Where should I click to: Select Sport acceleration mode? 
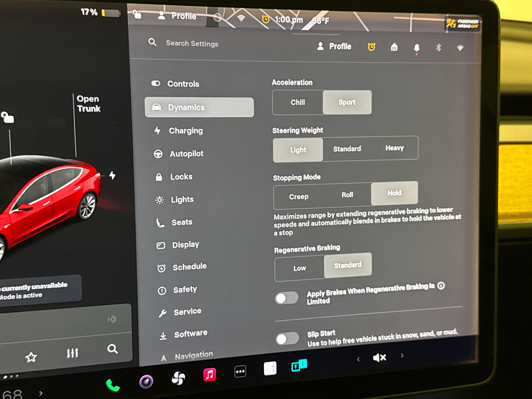[x=346, y=102]
